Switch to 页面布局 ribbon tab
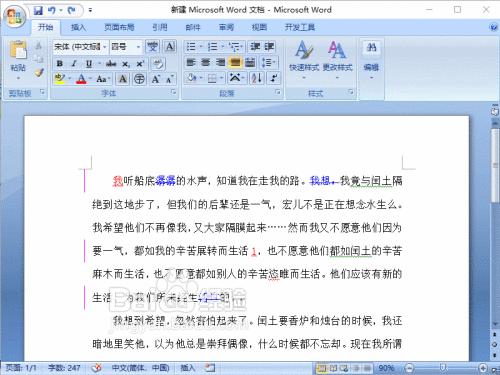This screenshot has width=500, height=375. pyautogui.click(x=119, y=27)
